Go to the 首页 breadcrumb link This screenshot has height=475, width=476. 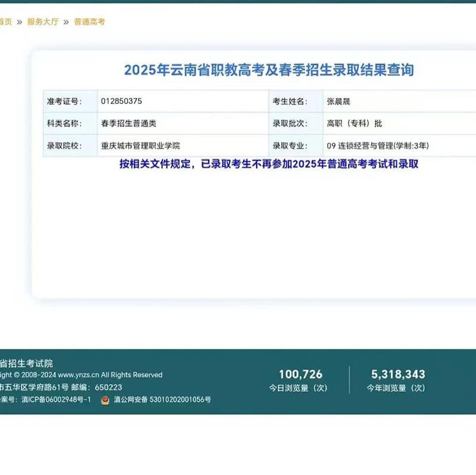pos(5,22)
